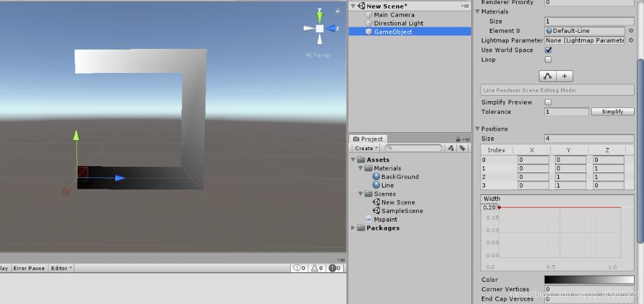Click the Z value of position index 1
The width and height of the screenshot is (644, 304).
click(x=608, y=168)
